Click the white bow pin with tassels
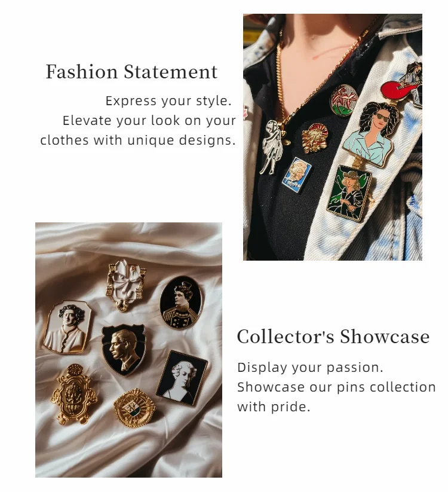448x492 pixels. (126, 285)
